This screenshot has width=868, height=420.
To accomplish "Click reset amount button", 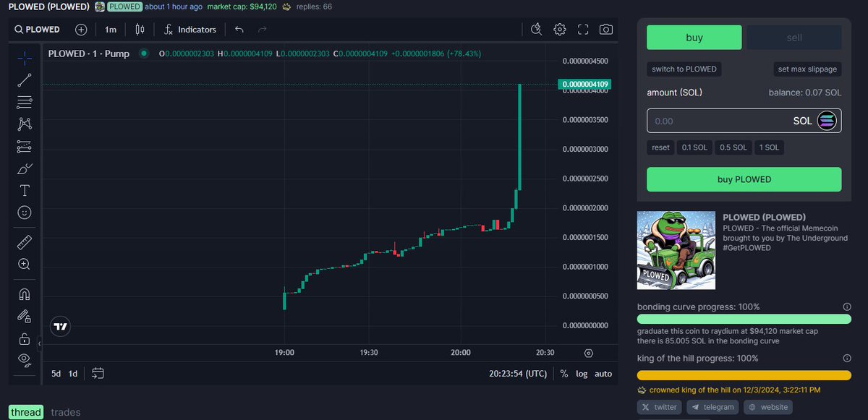I will click(x=660, y=147).
